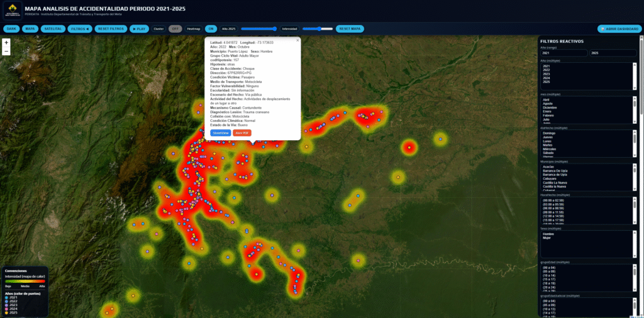
Task: Toggle the Heatmap ON switch
Action: click(x=211, y=29)
